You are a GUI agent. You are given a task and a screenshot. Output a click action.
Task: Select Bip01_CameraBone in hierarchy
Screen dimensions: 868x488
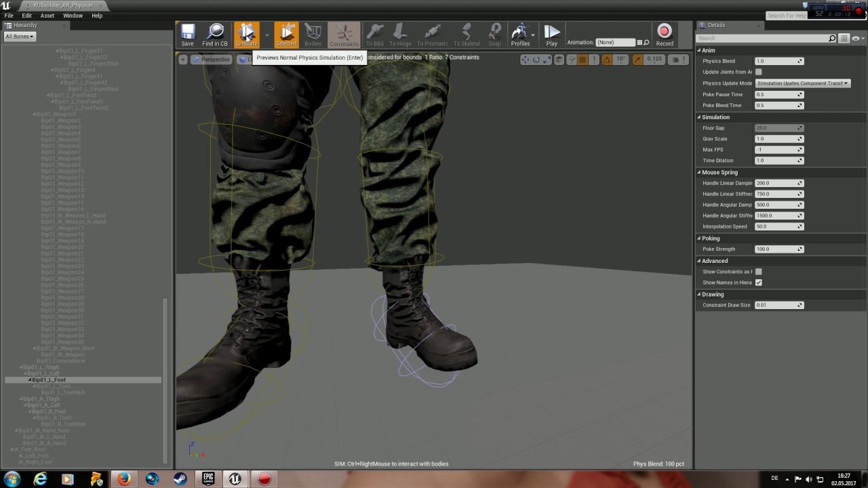pos(61,361)
